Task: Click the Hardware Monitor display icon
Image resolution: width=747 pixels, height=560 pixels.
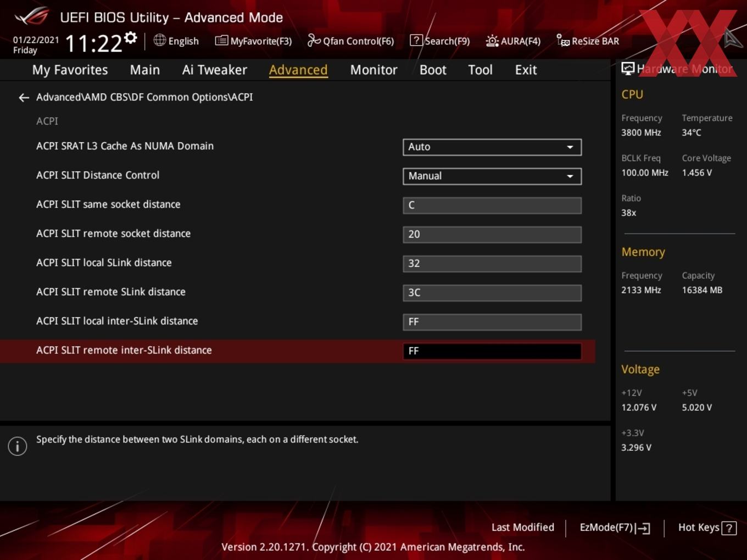Action: click(x=628, y=69)
